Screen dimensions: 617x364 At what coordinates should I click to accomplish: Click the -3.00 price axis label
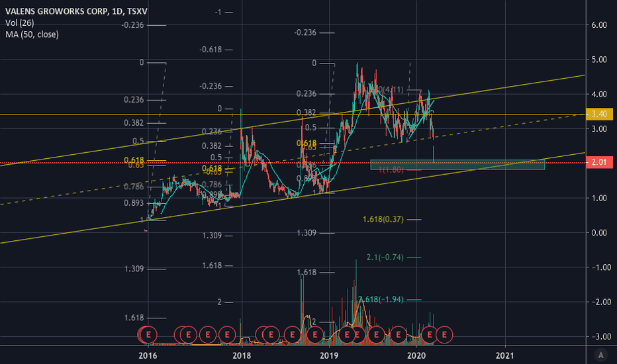tap(601, 337)
